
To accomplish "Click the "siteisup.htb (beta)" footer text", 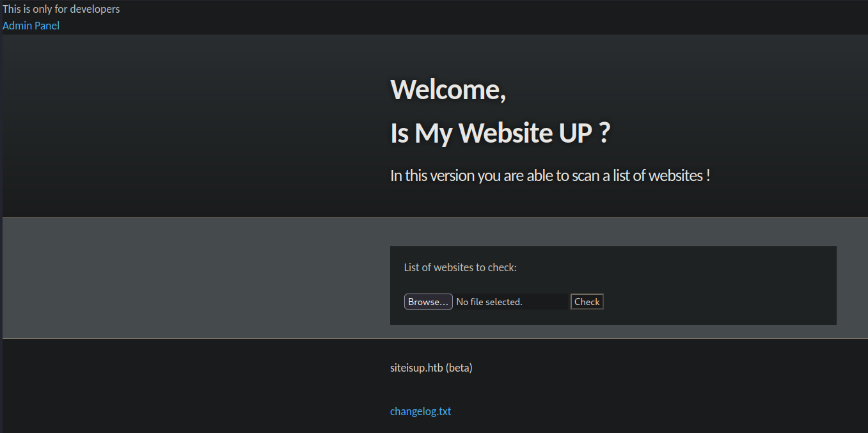I will coord(430,368).
